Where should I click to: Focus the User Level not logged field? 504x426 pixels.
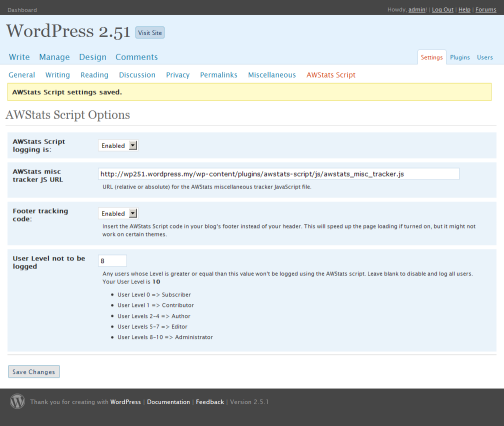tap(112, 261)
